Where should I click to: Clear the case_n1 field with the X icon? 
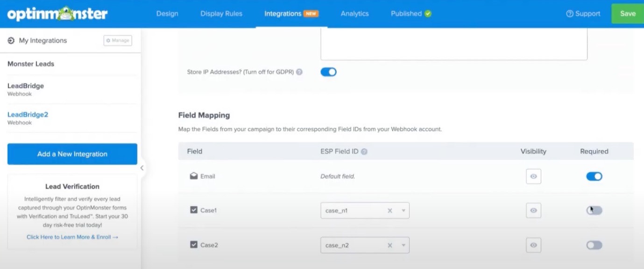click(389, 211)
